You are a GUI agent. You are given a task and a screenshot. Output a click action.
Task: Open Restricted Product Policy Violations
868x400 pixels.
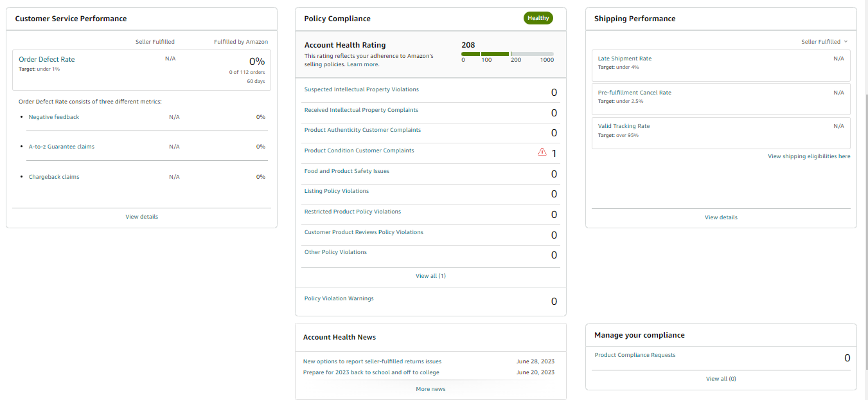[353, 212]
